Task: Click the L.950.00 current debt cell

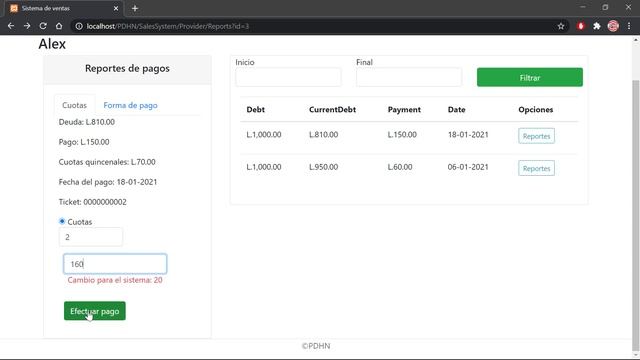Action: click(323, 167)
